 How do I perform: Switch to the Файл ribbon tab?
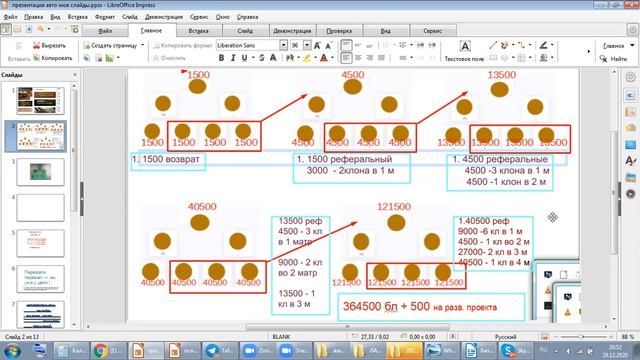(x=105, y=31)
